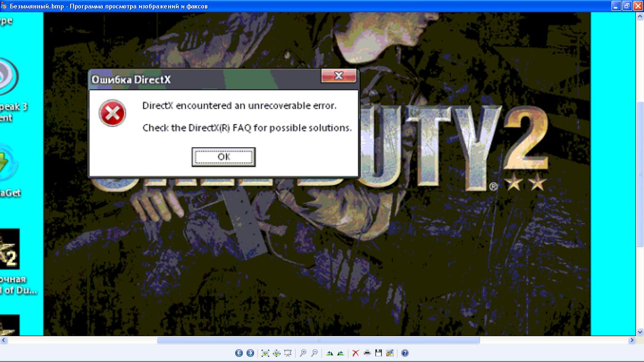This screenshot has height=362, width=644.
Task: Close the Ошибка DirectX dialog
Action: click(339, 76)
